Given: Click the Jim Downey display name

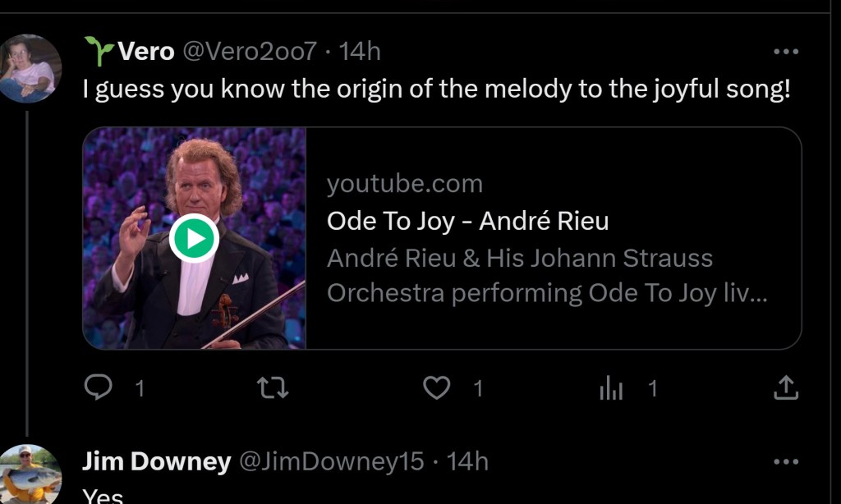Looking at the screenshot, I should 156,462.
